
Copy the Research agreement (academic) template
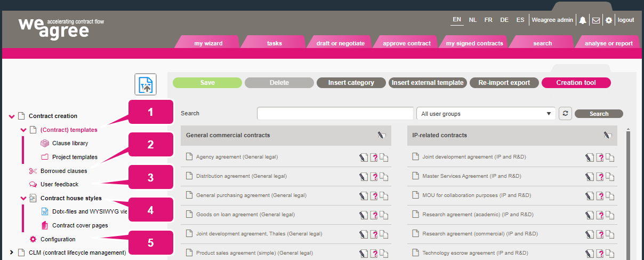coord(610,215)
